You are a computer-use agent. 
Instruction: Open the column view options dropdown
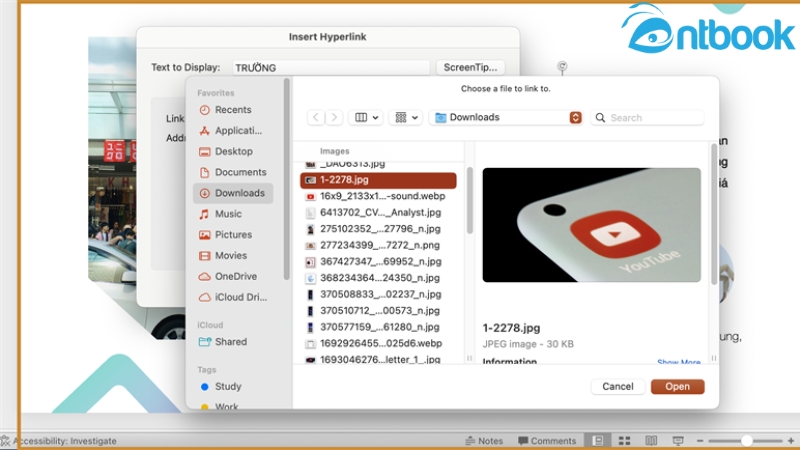pos(366,117)
